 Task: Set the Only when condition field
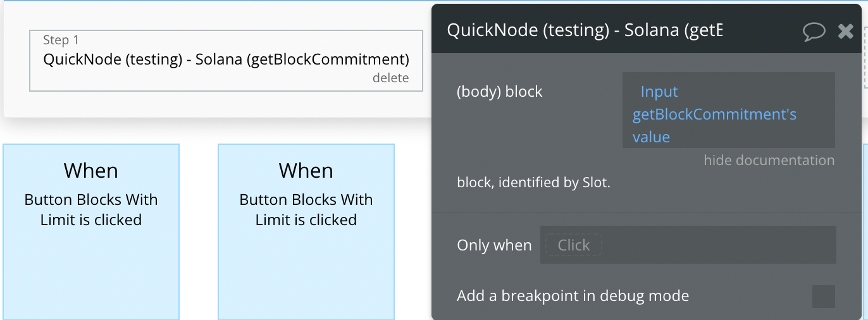688,245
